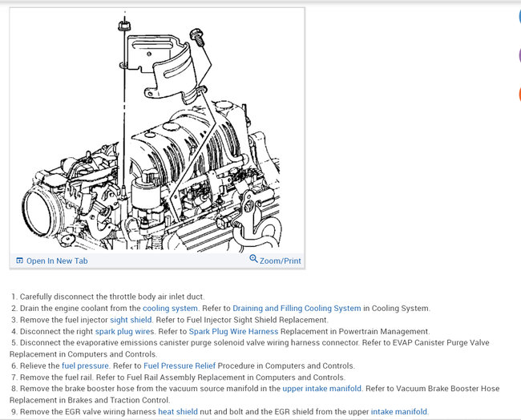Image resolution: width=521 pixels, height=420 pixels.
Task: Open the 'Fuel Pressure Relief' link
Action: point(180,365)
